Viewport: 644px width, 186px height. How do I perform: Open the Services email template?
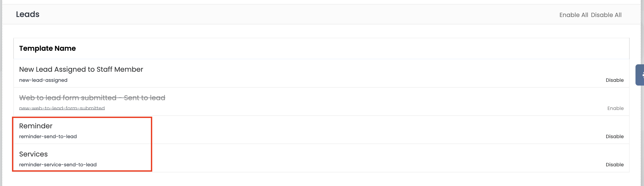33,154
